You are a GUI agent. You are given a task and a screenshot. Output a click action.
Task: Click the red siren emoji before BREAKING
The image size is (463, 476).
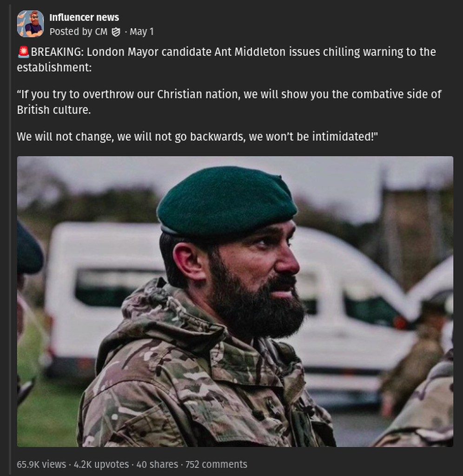tap(24, 52)
